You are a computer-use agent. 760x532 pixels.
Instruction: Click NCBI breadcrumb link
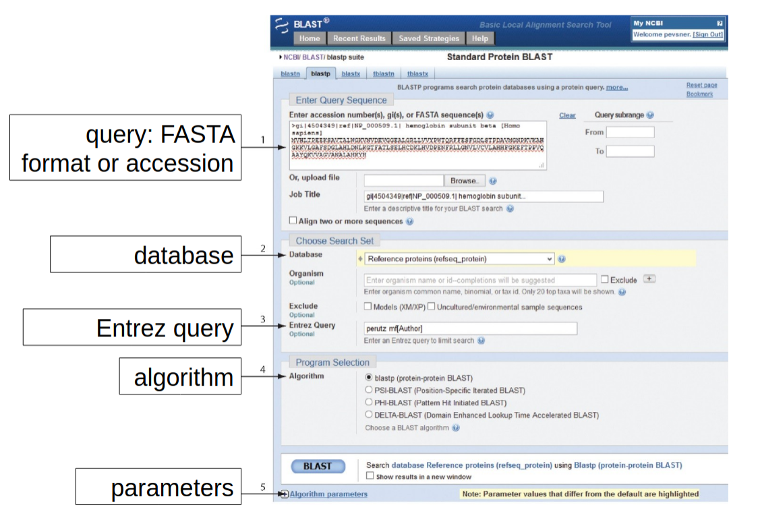tap(291, 57)
